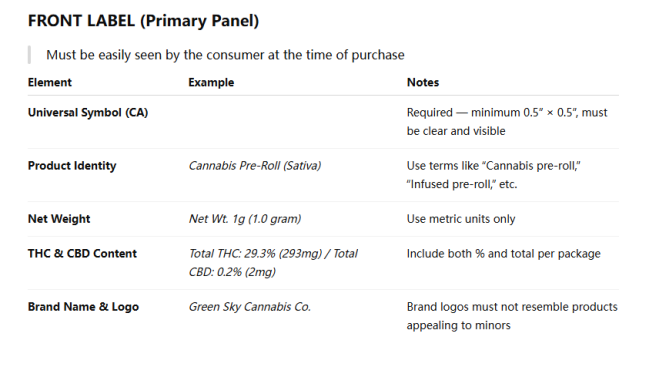The image size is (650, 367).
Task: Click the Green Sky Cannabis Co. example
Action: point(250,307)
